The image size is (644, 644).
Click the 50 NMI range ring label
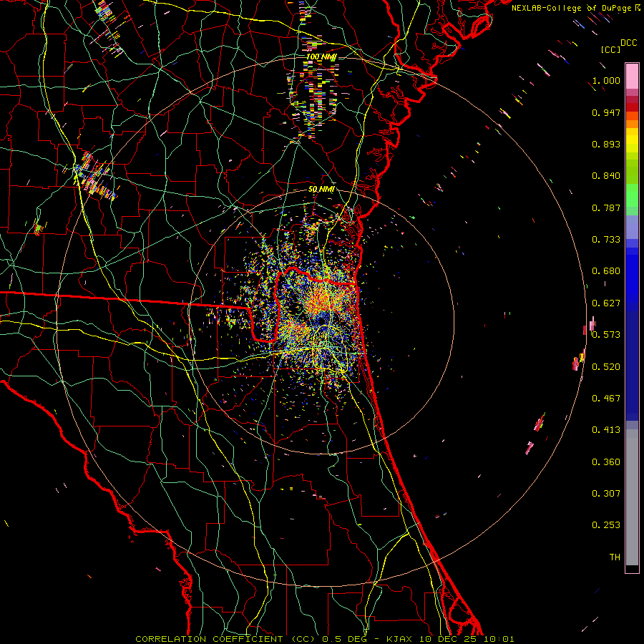(321, 190)
